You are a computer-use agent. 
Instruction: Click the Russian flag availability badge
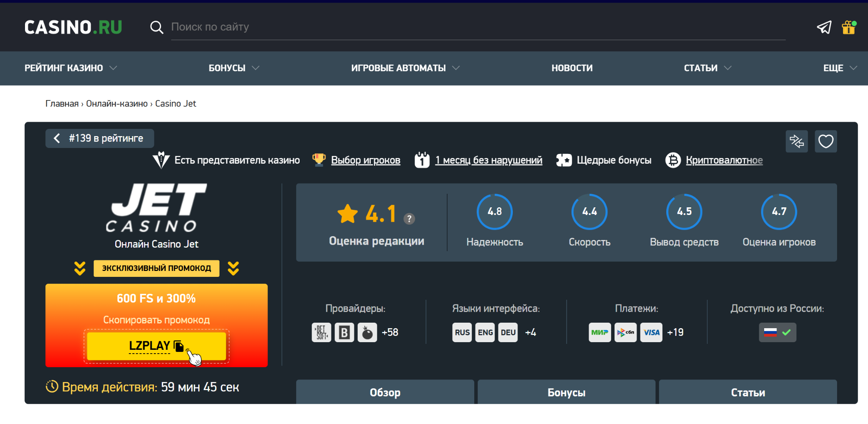click(777, 332)
